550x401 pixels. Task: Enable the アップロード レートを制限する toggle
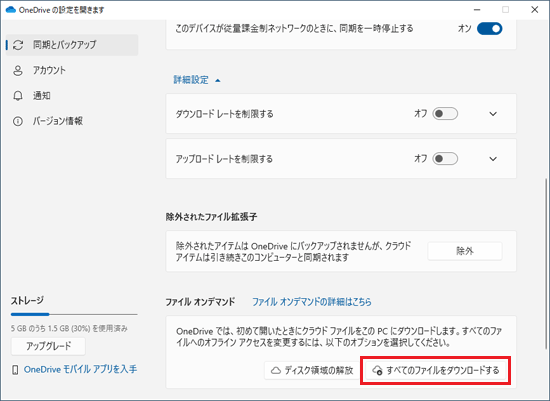pyautogui.click(x=445, y=159)
